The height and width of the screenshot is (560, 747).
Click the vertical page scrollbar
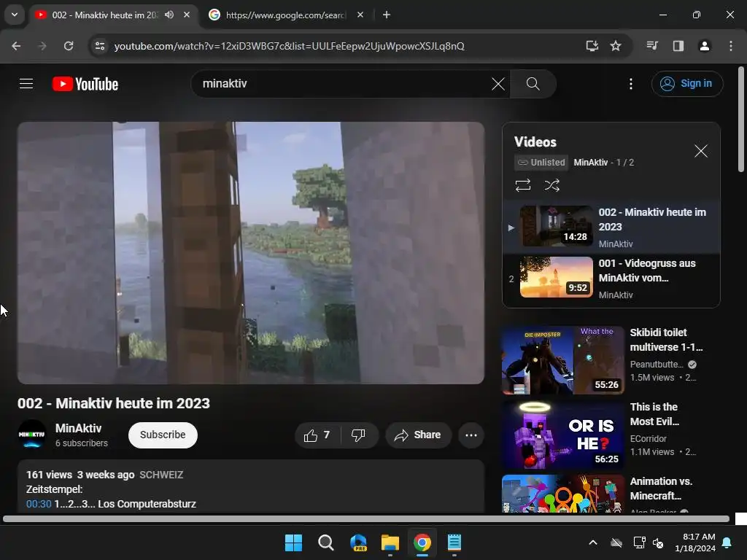[741, 119]
